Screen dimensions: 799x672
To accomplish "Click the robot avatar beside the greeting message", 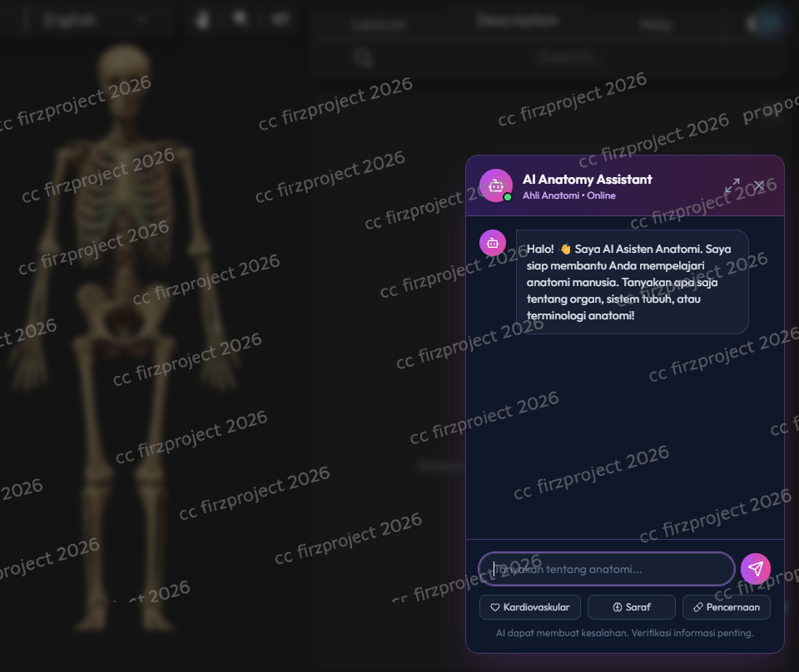I will click(493, 243).
